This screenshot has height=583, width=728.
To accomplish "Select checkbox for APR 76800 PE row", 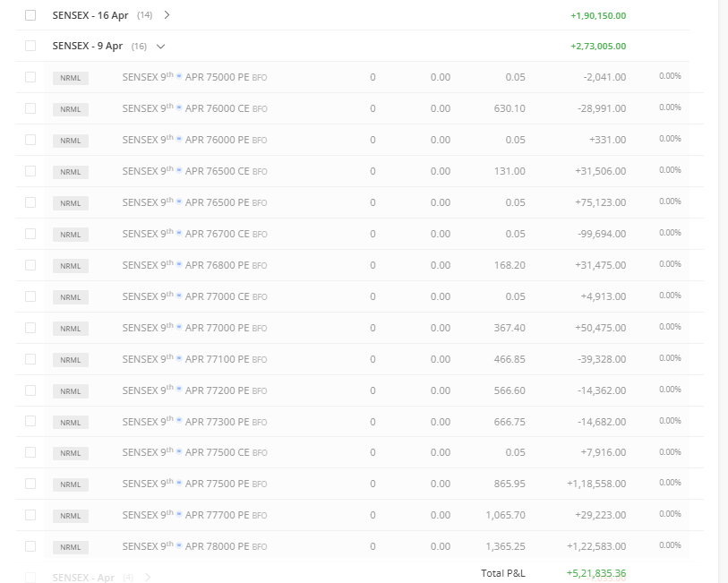I will [x=30, y=265].
